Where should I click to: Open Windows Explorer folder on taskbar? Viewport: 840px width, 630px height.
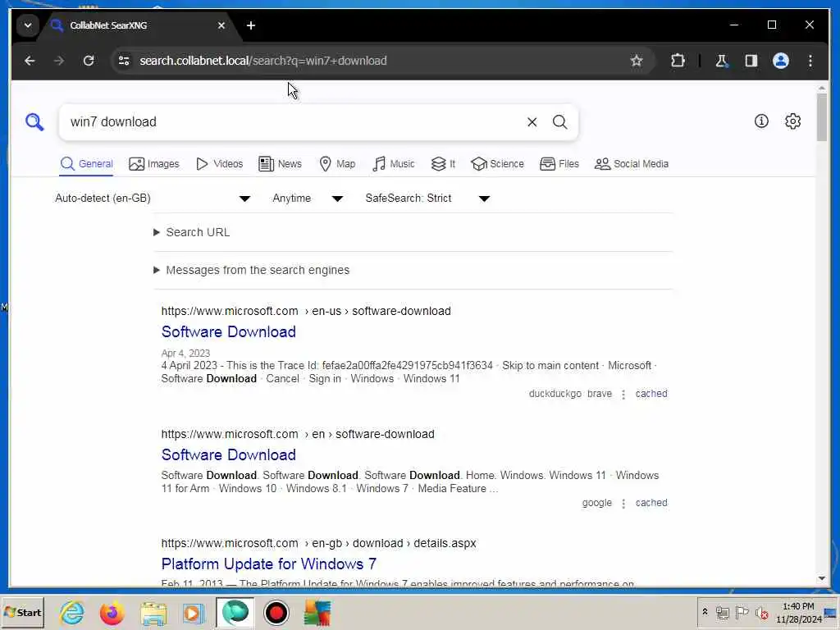click(x=153, y=612)
